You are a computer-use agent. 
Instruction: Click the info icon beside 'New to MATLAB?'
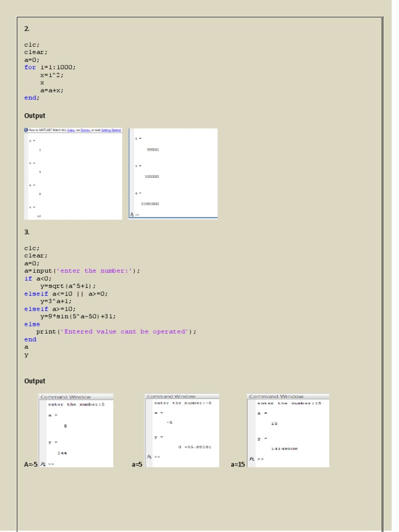pos(26,130)
